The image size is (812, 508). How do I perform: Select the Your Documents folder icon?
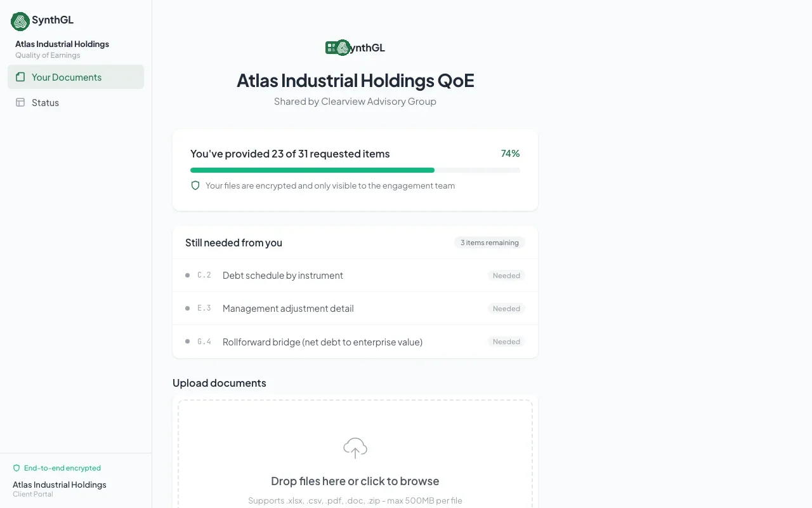[x=21, y=76]
